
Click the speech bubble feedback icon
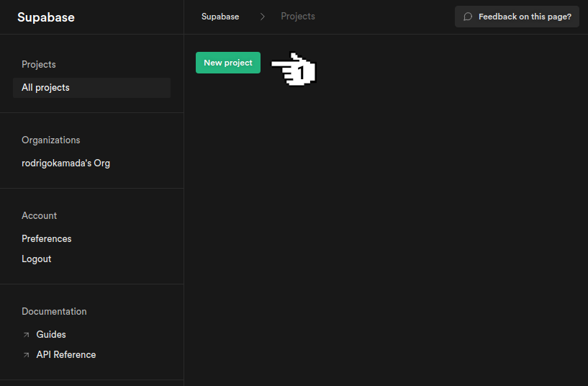coord(468,17)
